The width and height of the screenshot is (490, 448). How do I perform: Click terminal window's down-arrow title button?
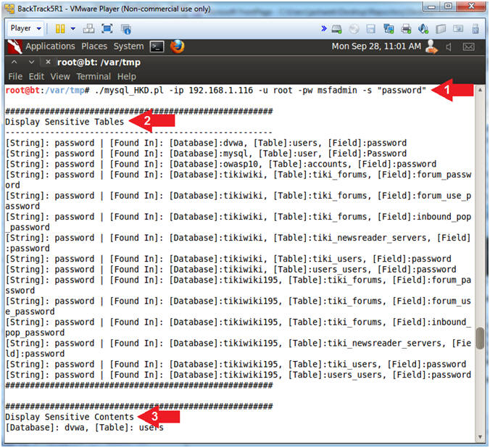point(31,62)
